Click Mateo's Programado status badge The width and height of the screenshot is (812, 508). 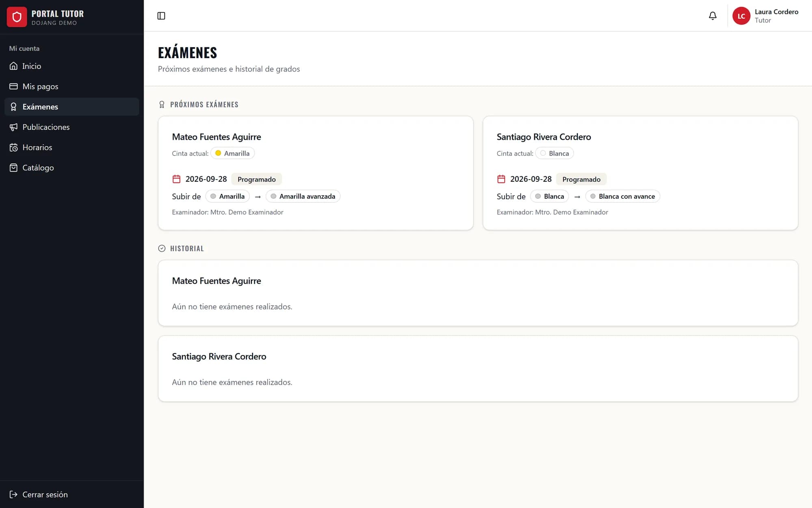[257, 179]
